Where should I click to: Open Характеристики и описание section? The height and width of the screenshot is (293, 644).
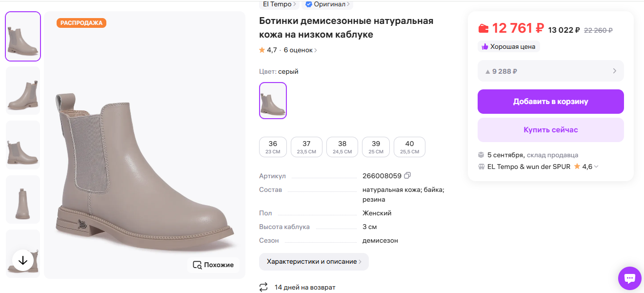click(x=314, y=262)
